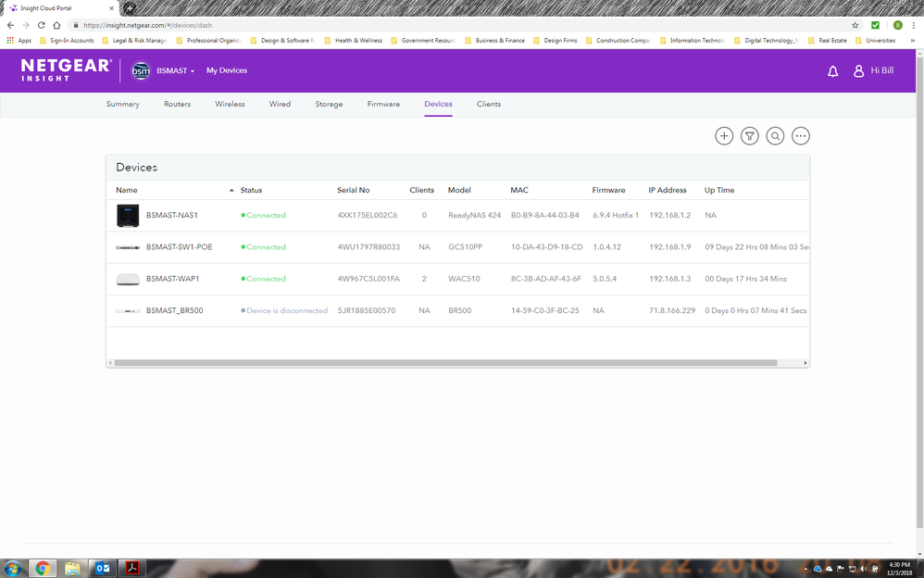Click the NETGEAR Insight logo
Screen dimensions: 924x578
[x=66, y=70]
